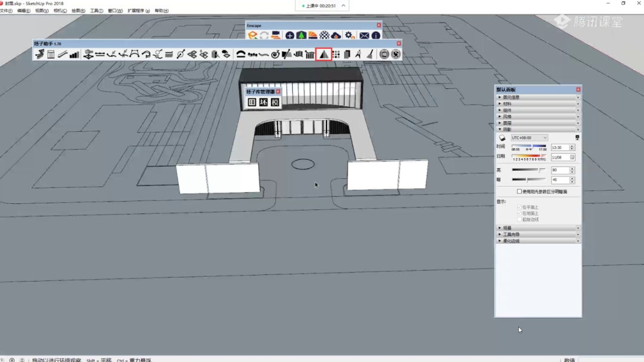Open the 绘图 menu

tap(79, 11)
